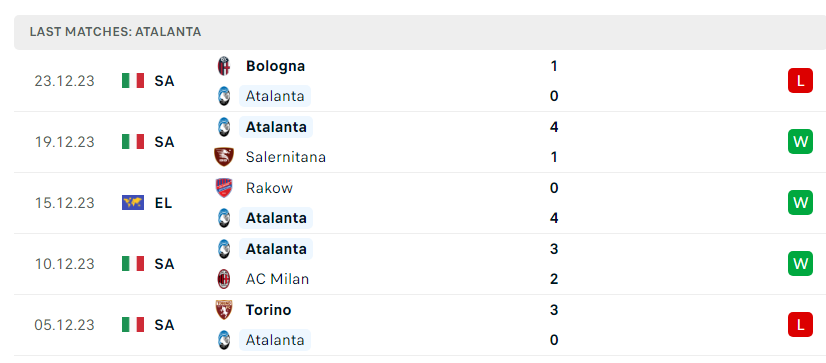Click Italy flag on 23.12.23 row
This screenshot has width=826, height=363.
pos(133,81)
